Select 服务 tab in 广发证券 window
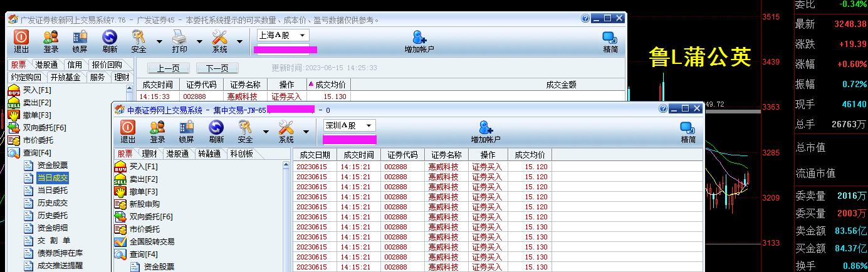868x272 pixels. tap(97, 77)
